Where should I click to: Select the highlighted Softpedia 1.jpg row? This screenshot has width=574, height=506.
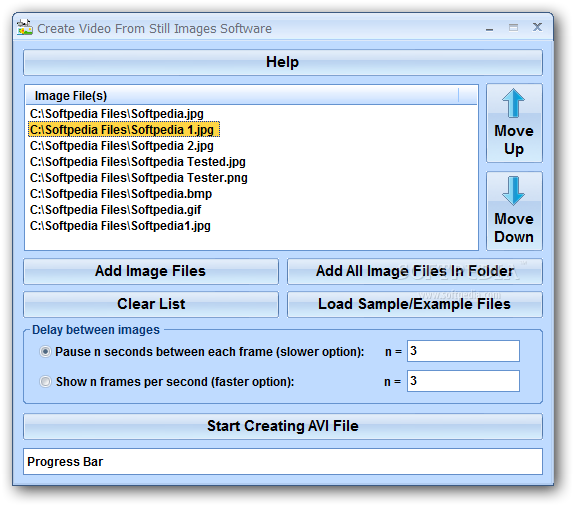point(124,130)
